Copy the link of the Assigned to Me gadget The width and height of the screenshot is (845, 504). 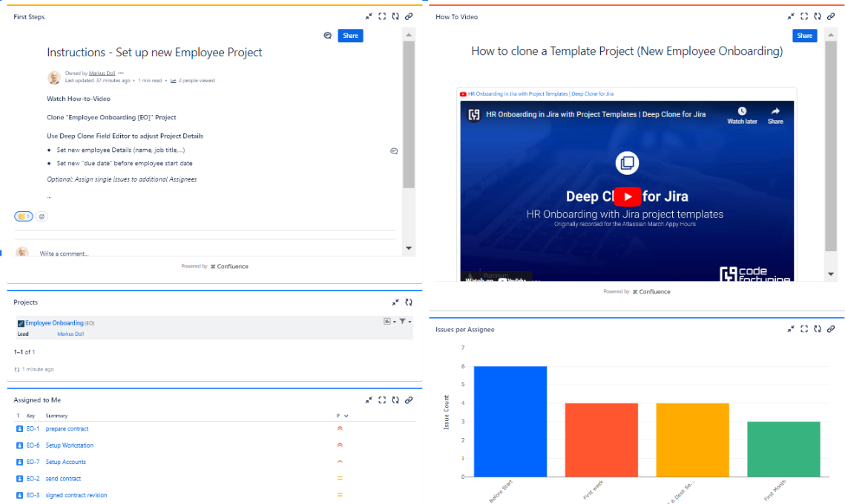pyautogui.click(x=409, y=399)
